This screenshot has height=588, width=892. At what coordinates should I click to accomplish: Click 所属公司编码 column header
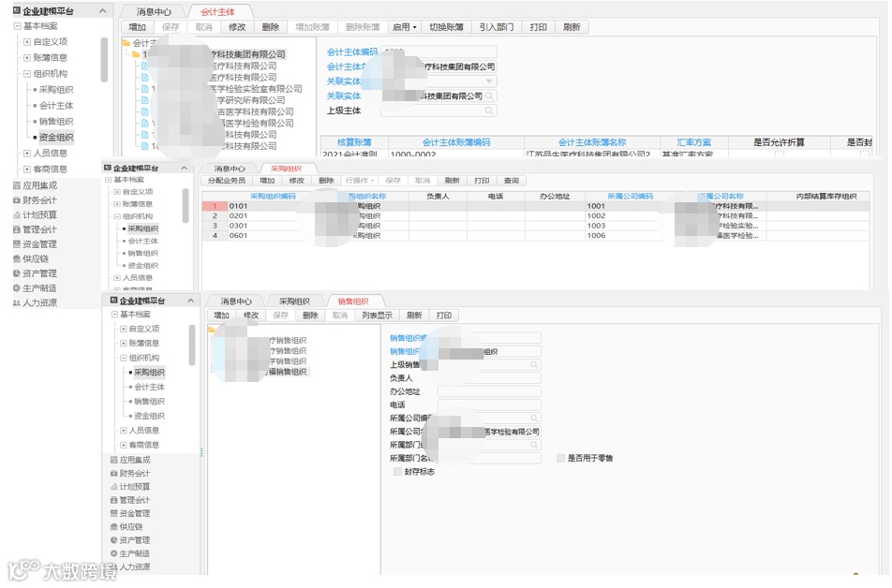(x=630, y=197)
